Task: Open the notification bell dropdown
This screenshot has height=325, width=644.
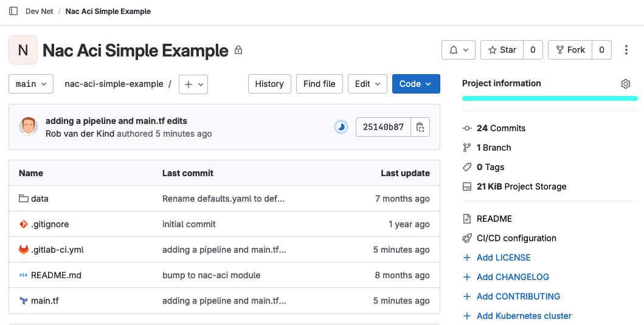Action: point(459,50)
